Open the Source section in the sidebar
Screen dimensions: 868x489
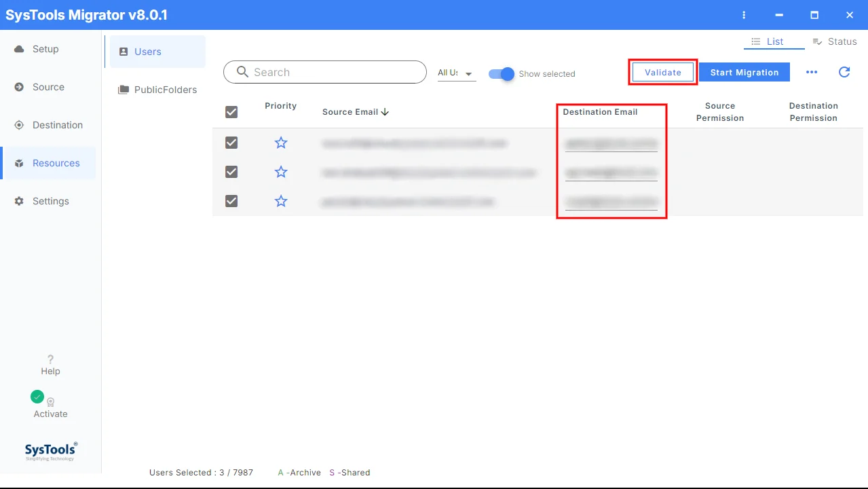[x=48, y=87]
